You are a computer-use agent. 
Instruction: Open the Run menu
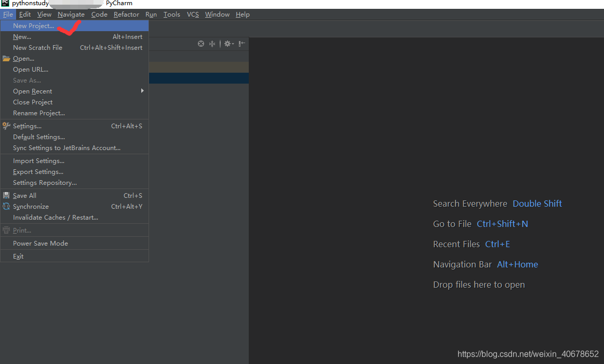pyautogui.click(x=151, y=14)
